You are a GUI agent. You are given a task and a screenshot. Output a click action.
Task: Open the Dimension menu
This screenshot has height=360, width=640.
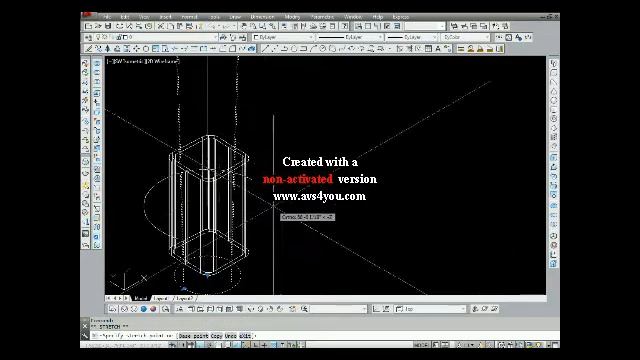(262, 17)
